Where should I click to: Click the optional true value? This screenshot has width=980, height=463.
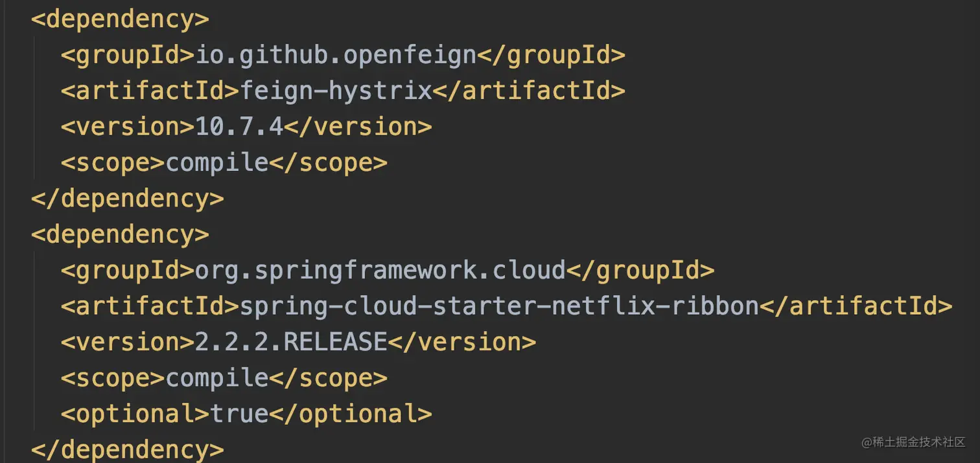pos(240,414)
